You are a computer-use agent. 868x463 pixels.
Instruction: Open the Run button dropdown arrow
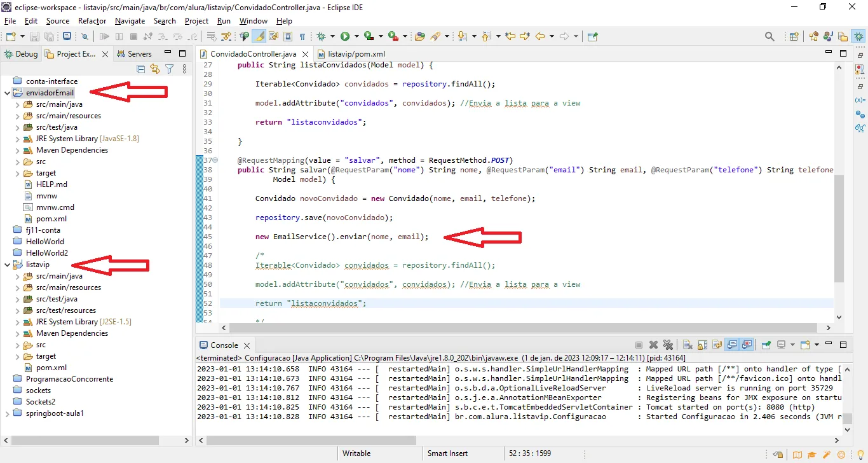(356, 37)
